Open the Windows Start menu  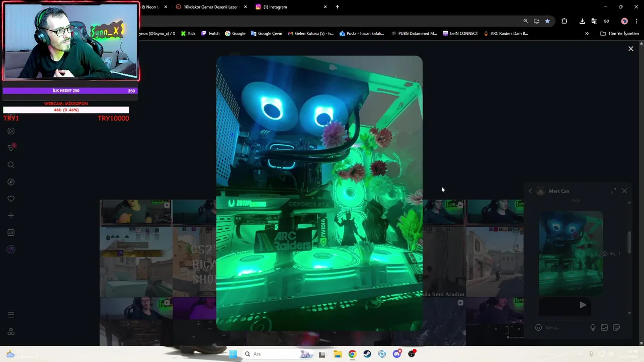[x=233, y=354]
